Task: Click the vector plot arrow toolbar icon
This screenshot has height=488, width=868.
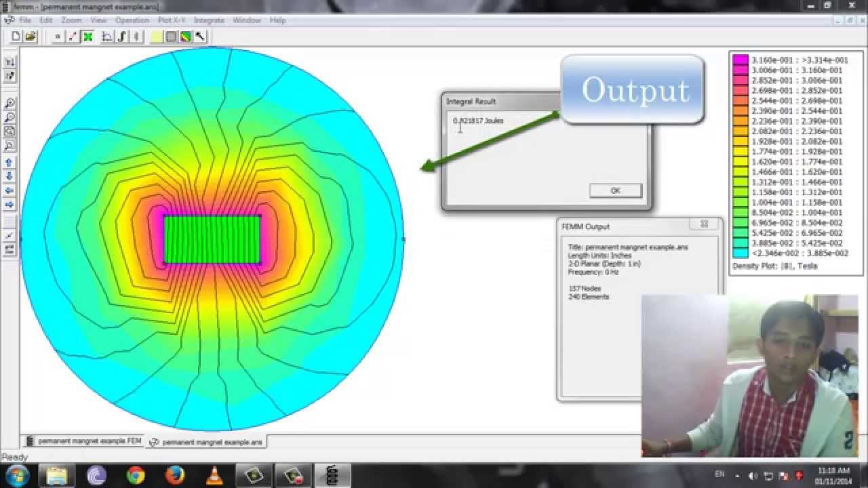Action: click(200, 37)
